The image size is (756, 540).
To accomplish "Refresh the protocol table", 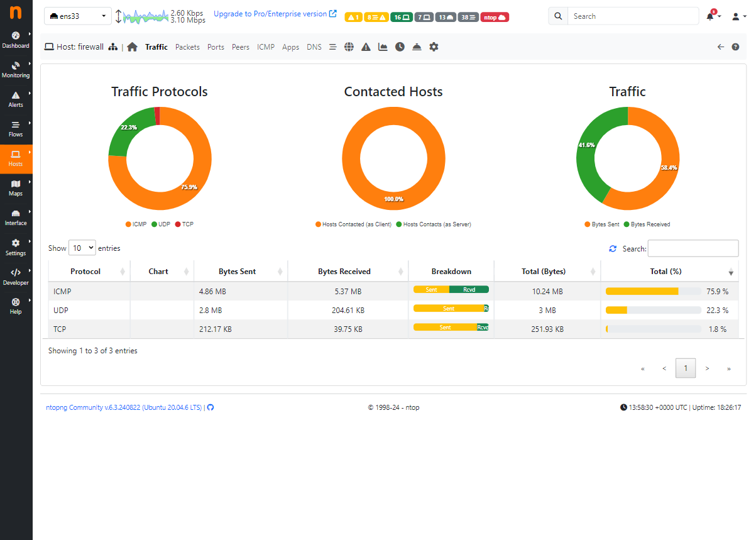I will [x=613, y=249].
